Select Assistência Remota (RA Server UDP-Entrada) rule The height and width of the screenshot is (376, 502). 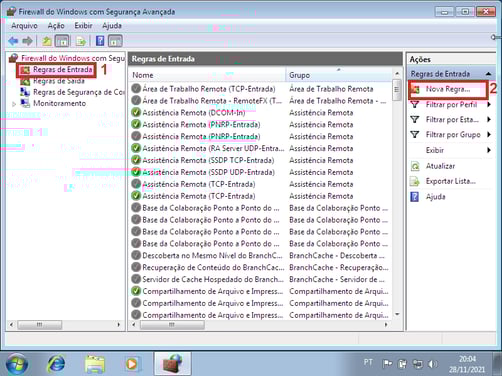pos(213,148)
